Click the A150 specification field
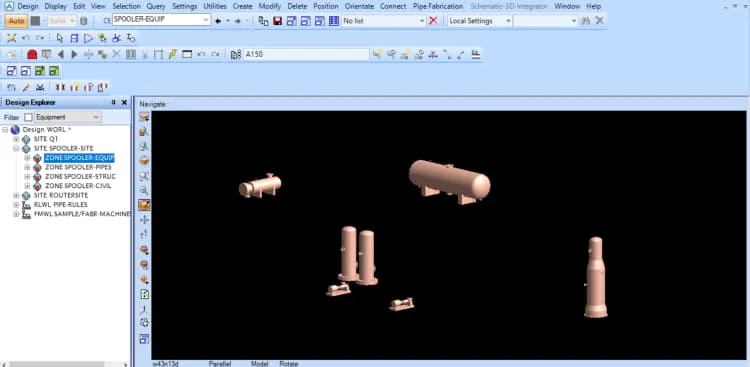The height and width of the screenshot is (367, 750). 306,55
